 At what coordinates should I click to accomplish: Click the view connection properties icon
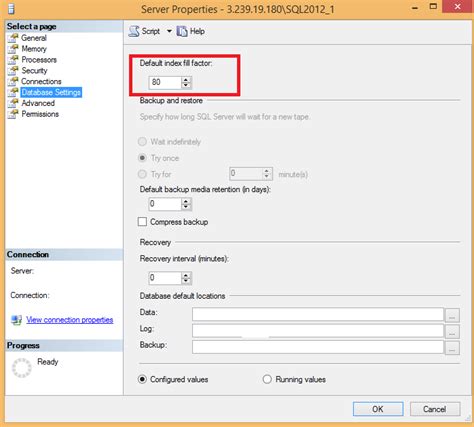[x=16, y=320]
